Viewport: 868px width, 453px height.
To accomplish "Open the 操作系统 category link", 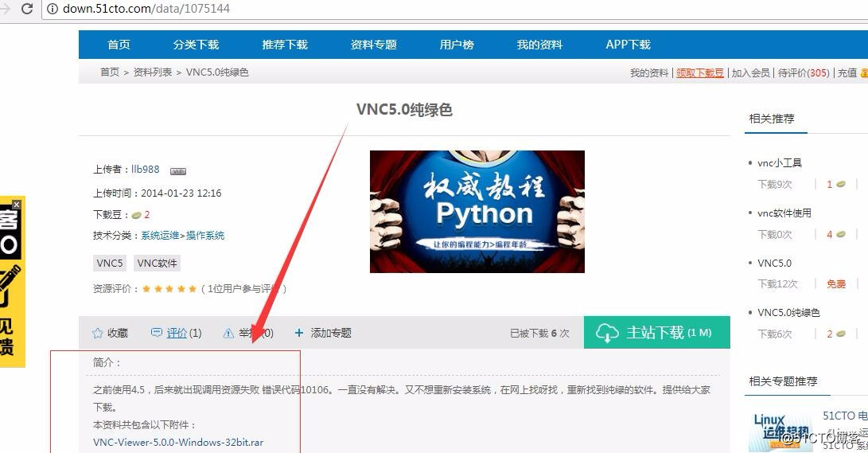I will point(204,236).
